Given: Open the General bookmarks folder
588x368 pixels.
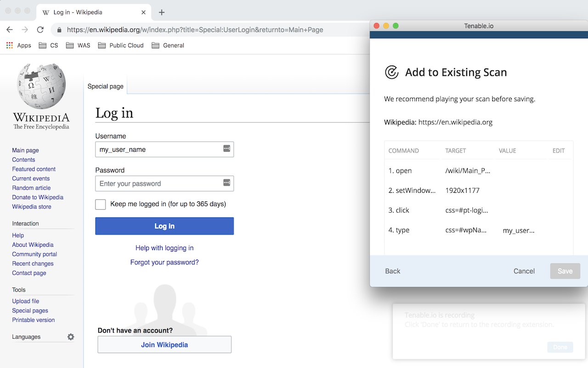Looking at the screenshot, I should (x=168, y=45).
